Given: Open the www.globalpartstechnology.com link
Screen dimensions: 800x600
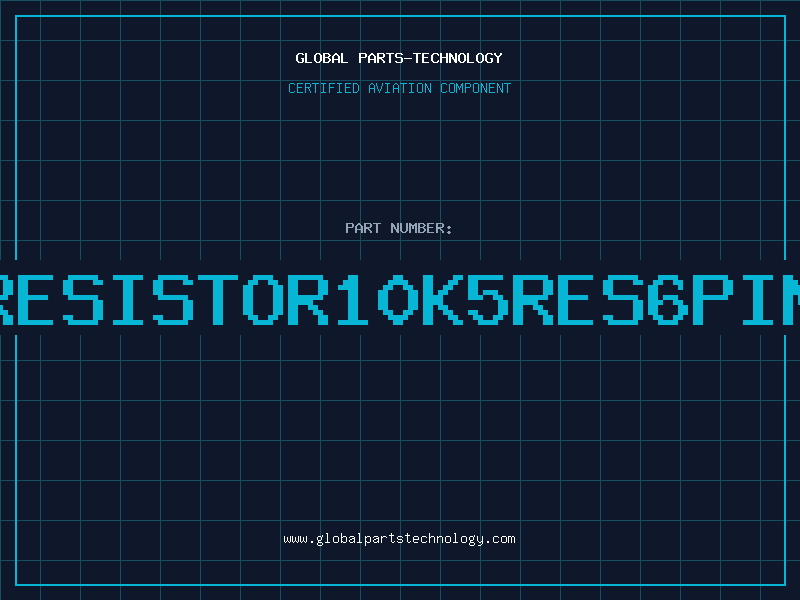Looking at the screenshot, I should 399,539.
